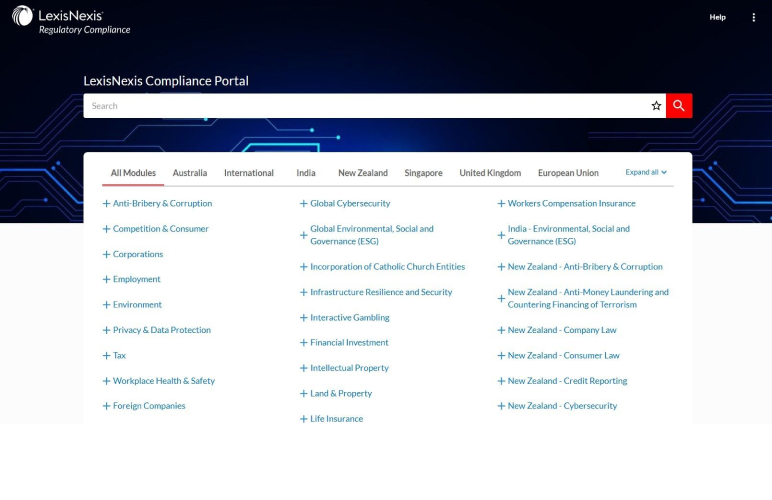Image resolution: width=772 pixels, height=500 pixels.
Task: Switch to the Australia tab
Action: [190, 173]
